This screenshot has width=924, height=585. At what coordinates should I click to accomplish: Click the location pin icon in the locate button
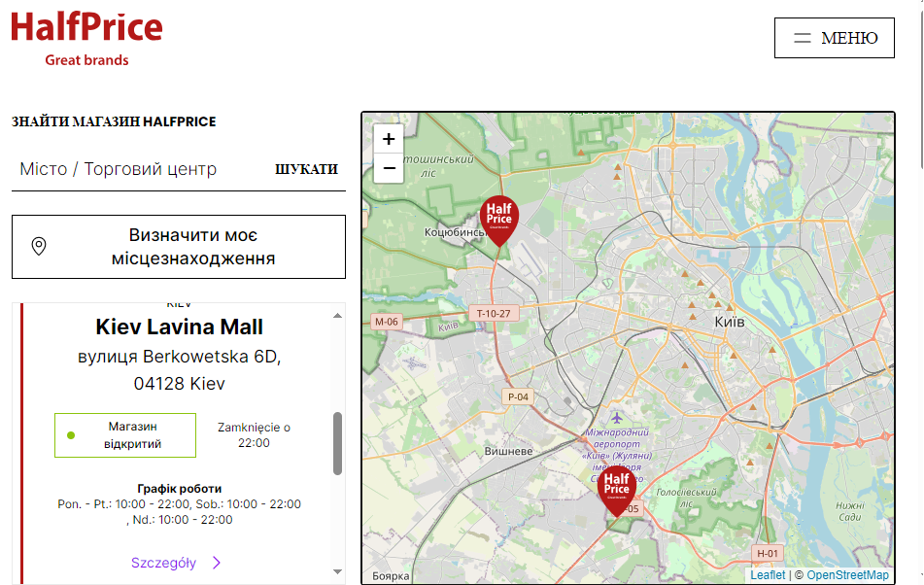39,247
